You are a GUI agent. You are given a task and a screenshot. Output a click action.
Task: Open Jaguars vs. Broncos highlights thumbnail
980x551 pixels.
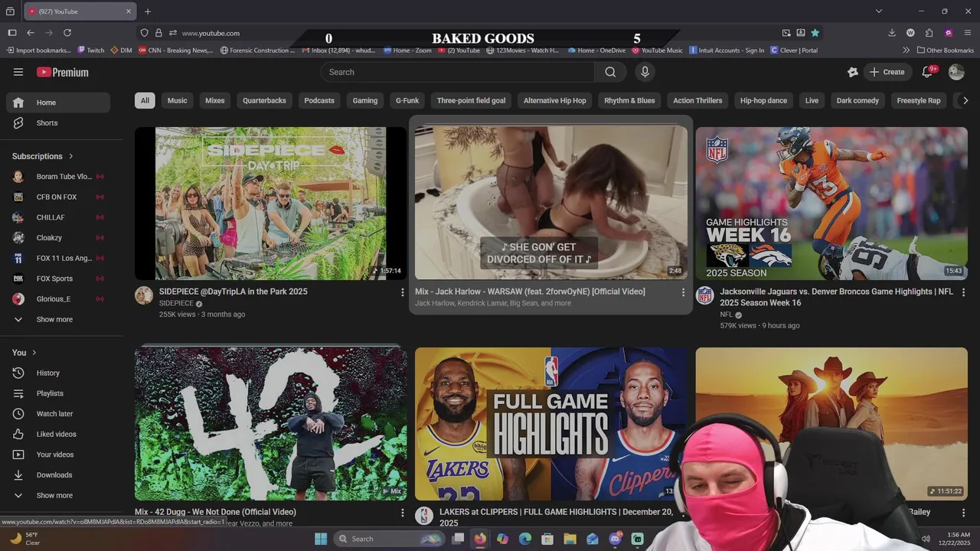pyautogui.click(x=831, y=204)
